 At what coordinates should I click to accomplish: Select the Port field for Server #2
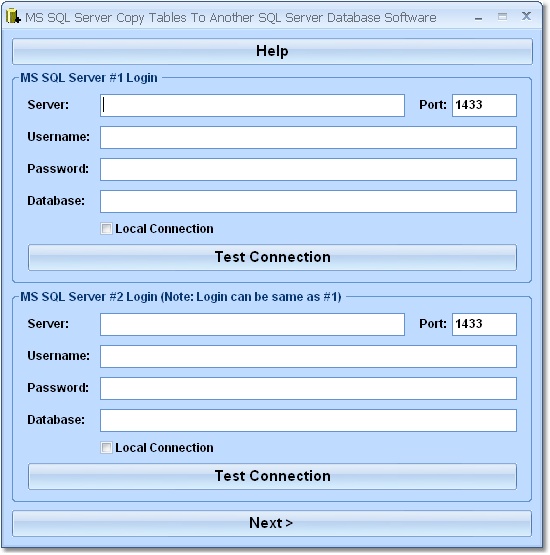(484, 324)
